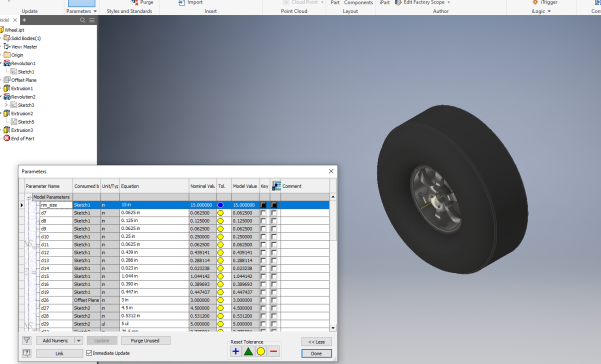Select the Extrusion3 feature icon
This screenshot has width=601, height=364.
(7, 130)
